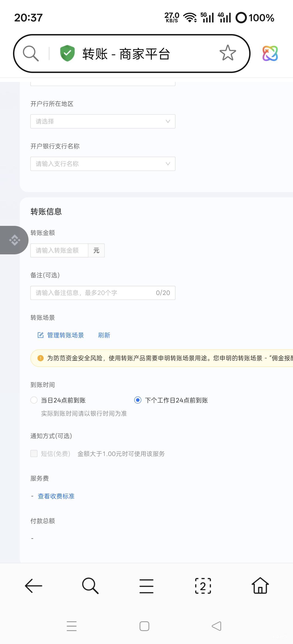Viewport: 293px width, 644px height.
Task: Open the colorful AI assistant icon
Action: pyautogui.click(x=270, y=53)
